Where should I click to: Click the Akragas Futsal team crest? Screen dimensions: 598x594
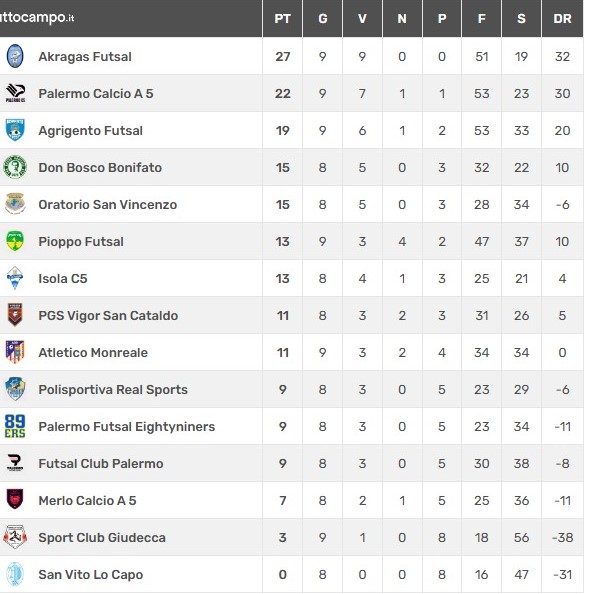point(15,56)
